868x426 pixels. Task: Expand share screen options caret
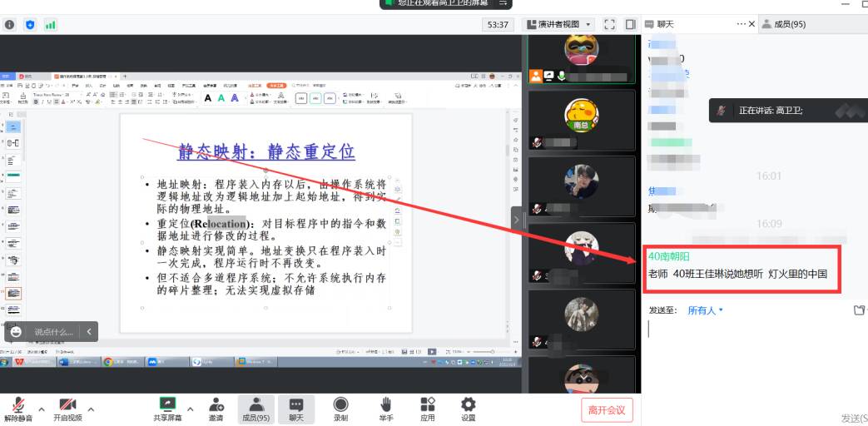(x=191, y=409)
